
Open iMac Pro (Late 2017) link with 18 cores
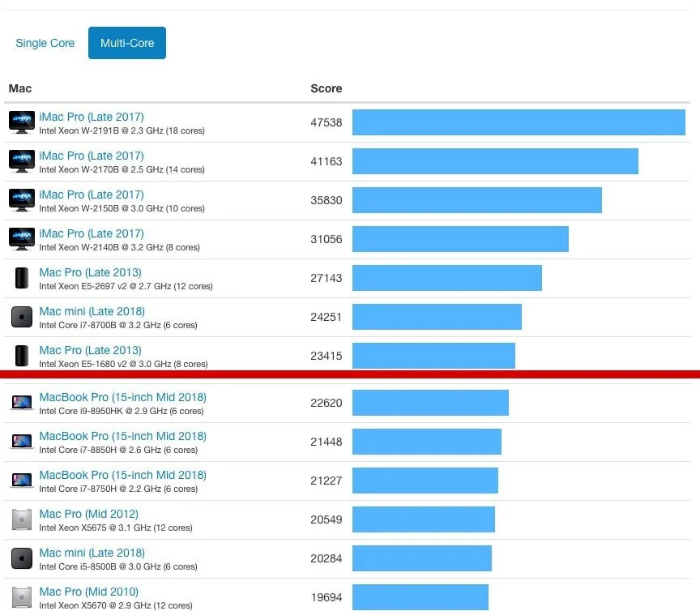(x=92, y=117)
